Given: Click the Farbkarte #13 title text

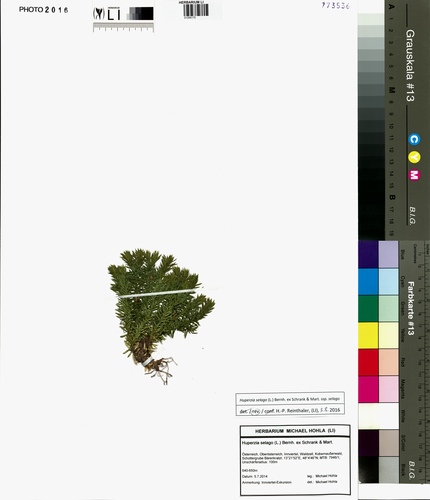Looking at the screenshot, I should click(x=411, y=308).
